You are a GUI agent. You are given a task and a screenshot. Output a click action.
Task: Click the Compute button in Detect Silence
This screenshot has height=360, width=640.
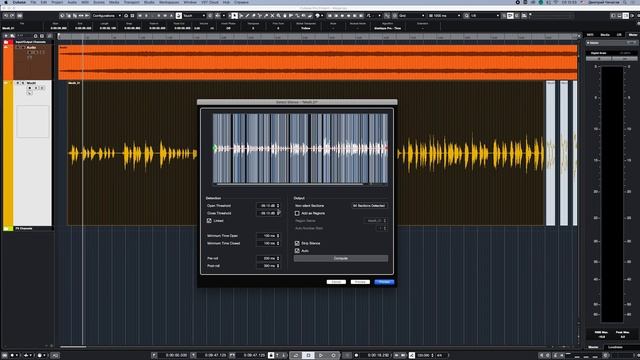[x=341, y=258]
